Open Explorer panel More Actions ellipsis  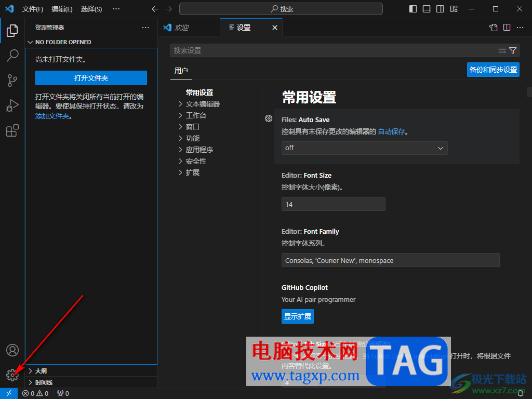coord(145,28)
